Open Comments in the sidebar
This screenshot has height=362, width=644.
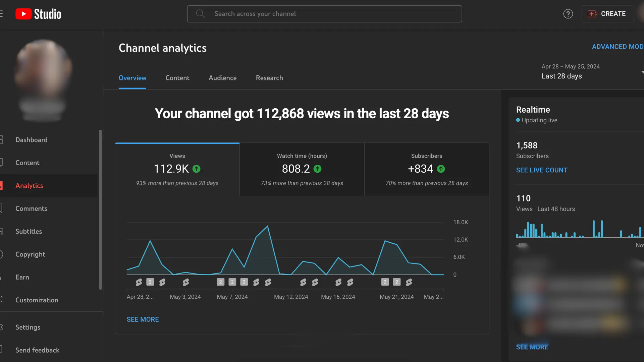coord(31,208)
